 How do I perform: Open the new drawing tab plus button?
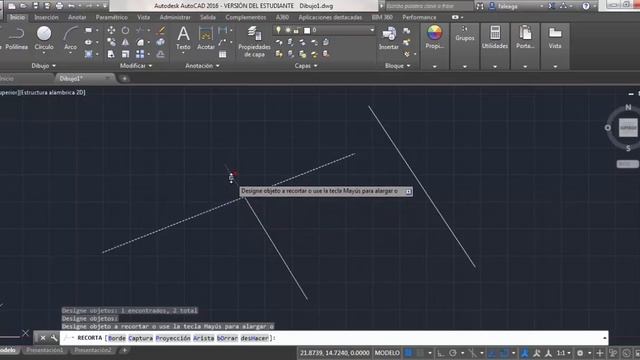click(x=124, y=78)
